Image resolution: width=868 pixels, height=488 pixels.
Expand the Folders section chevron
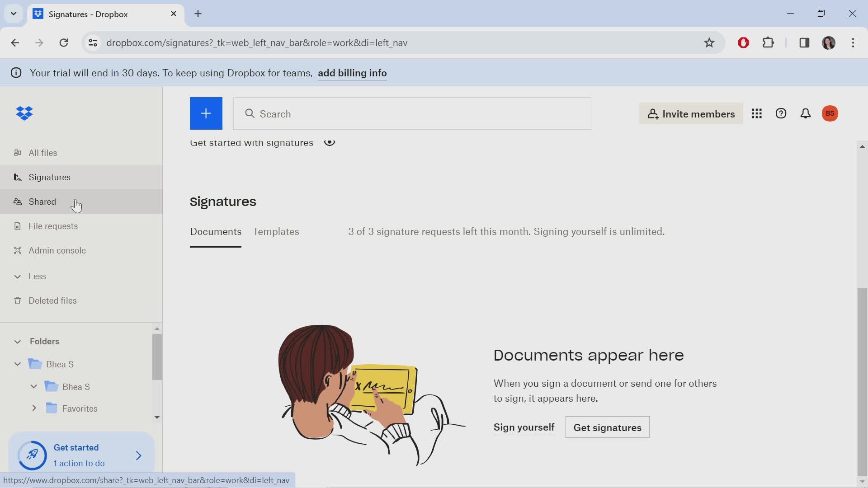click(17, 342)
